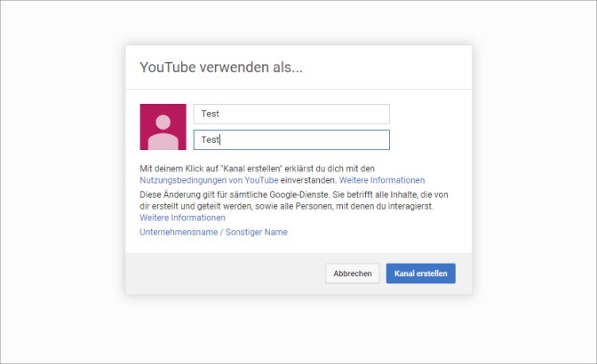Click the pink profile avatar picture

click(x=163, y=127)
